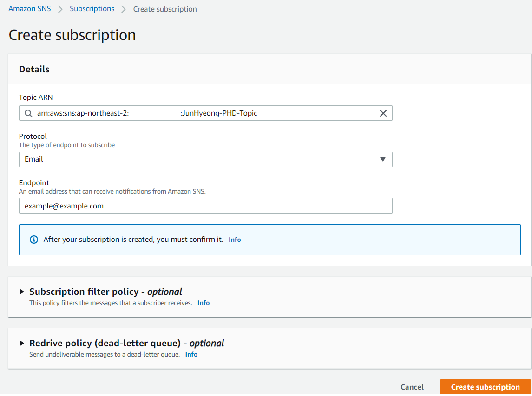The width and height of the screenshot is (532, 396).
Task: Go to Amazon SNS breadcrumb
Action: pyautogui.click(x=30, y=9)
